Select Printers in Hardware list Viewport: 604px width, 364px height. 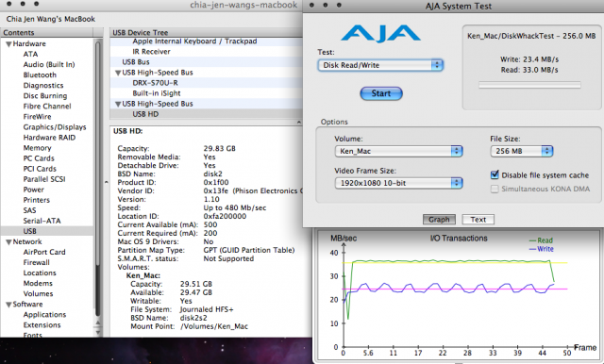(x=36, y=200)
